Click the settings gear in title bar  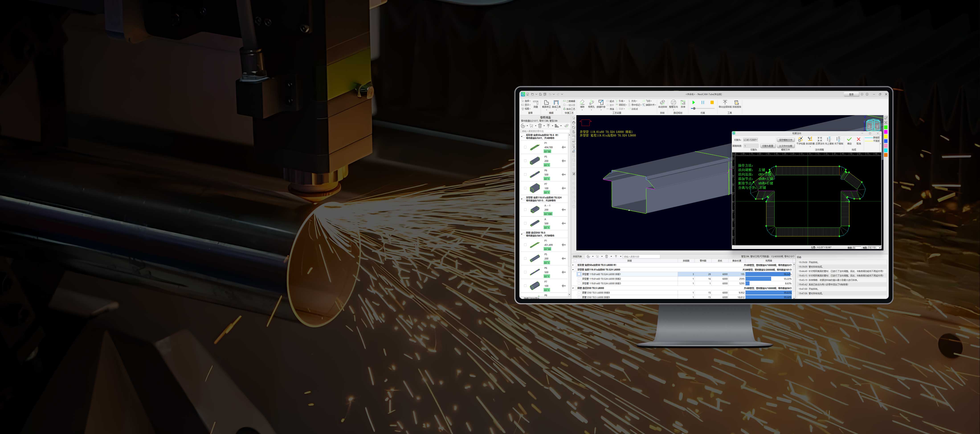[862, 94]
